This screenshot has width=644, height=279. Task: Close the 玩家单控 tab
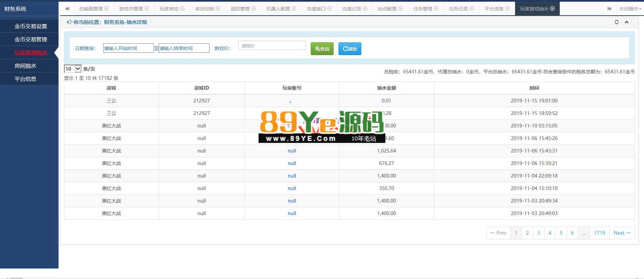(182, 8)
